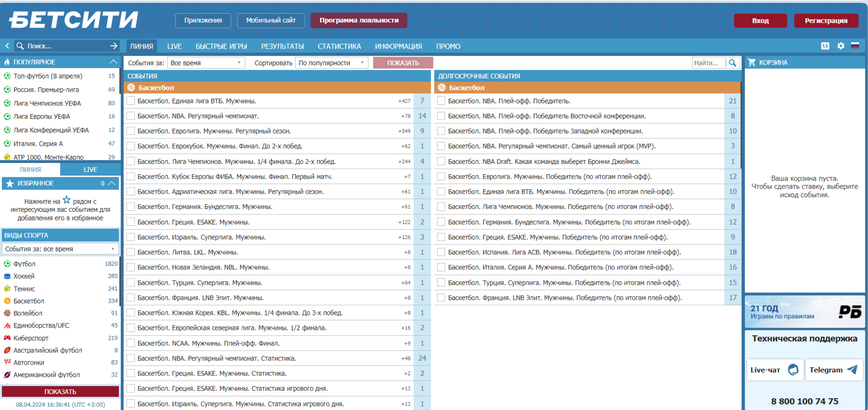The height and width of the screenshot is (410, 868).
Task: Check Испания. Лига АСВ победитель checkbox
Action: click(441, 252)
